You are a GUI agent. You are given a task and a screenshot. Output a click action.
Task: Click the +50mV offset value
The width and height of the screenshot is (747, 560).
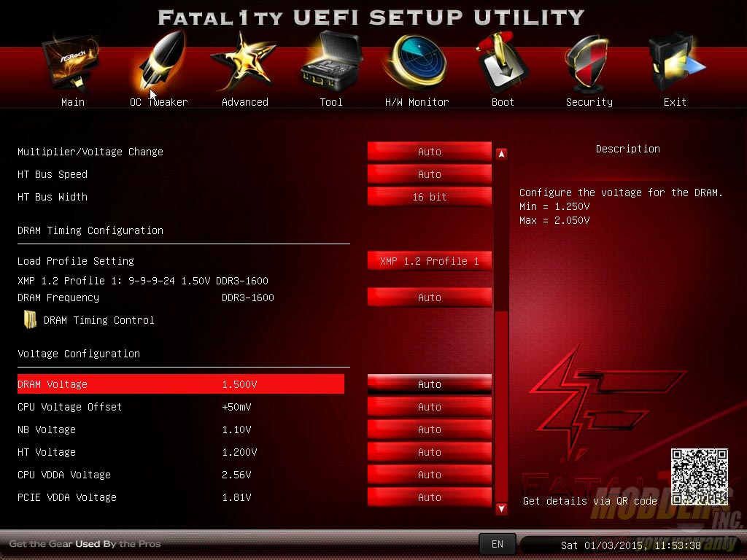(236, 407)
